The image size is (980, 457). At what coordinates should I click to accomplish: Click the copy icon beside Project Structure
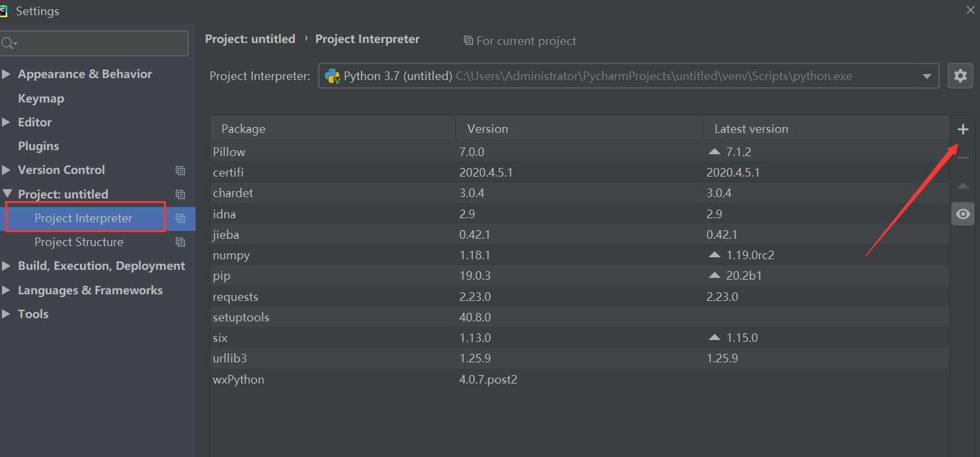pyautogui.click(x=180, y=242)
